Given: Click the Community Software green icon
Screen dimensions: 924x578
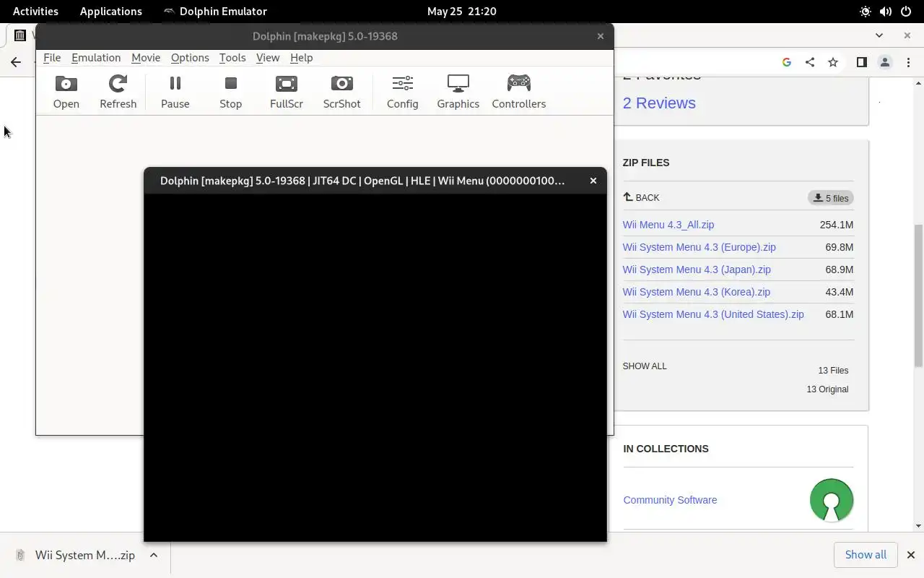Looking at the screenshot, I should pos(832,500).
